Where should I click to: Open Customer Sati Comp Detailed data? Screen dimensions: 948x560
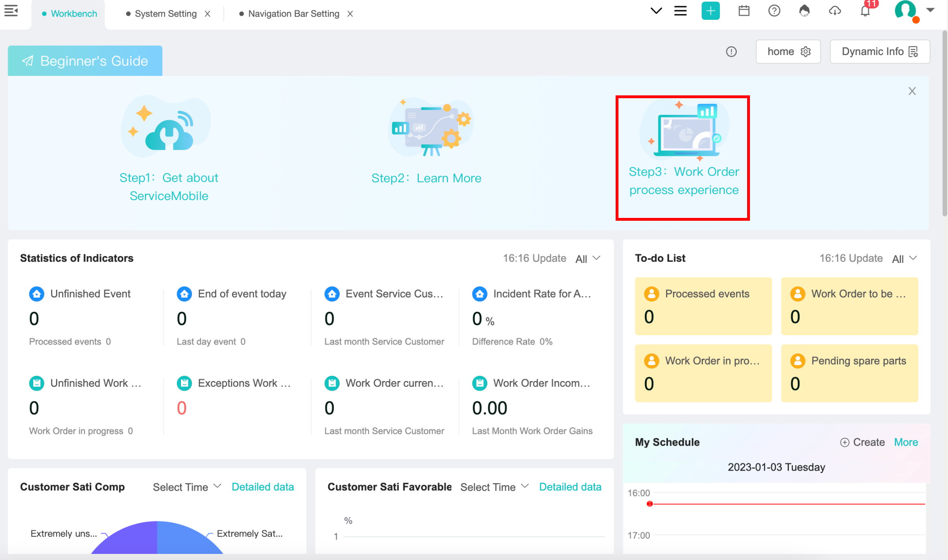[263, 487]
